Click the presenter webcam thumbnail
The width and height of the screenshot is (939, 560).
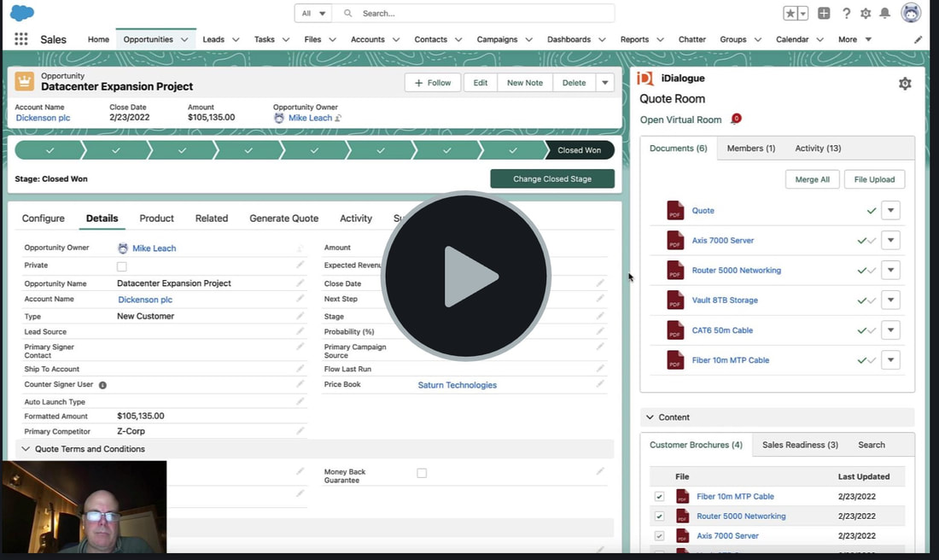(x=84, y=507)
